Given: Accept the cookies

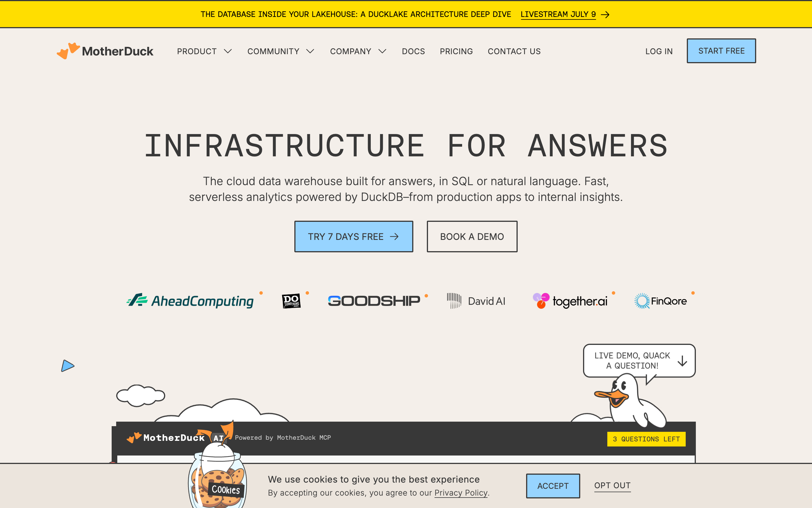Looking at the screenshot, I should [553, 486].
